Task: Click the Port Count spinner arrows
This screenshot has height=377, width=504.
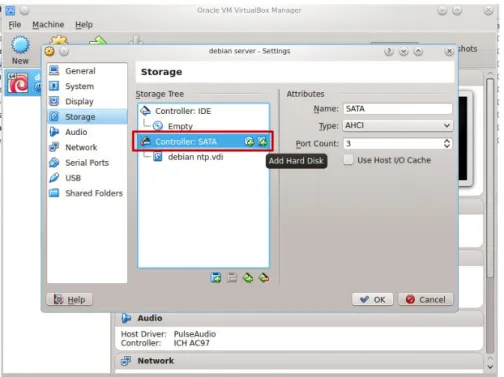Action: [447, 144]
